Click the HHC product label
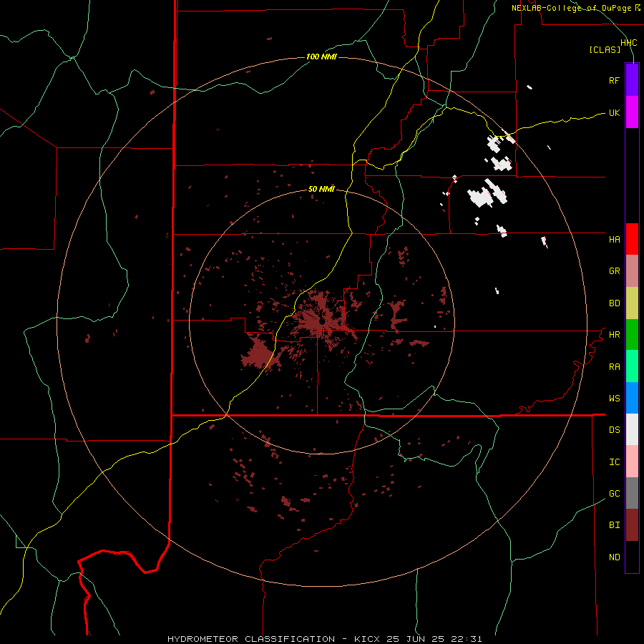 [628, 43]
